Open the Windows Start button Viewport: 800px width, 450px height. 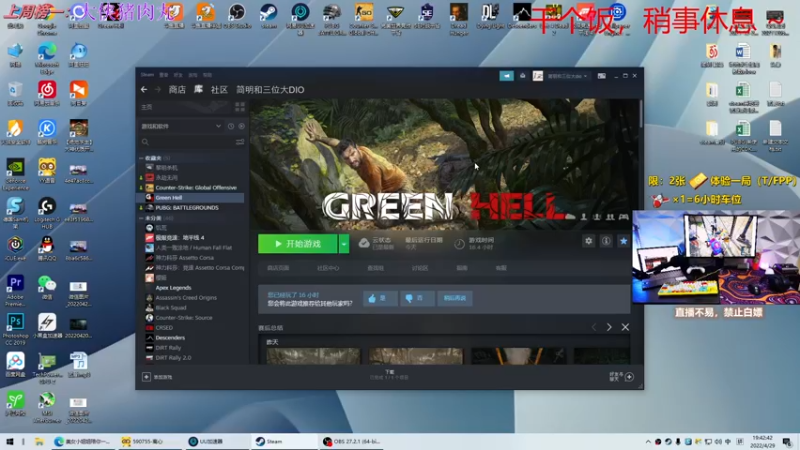click(x=9, y=441)
